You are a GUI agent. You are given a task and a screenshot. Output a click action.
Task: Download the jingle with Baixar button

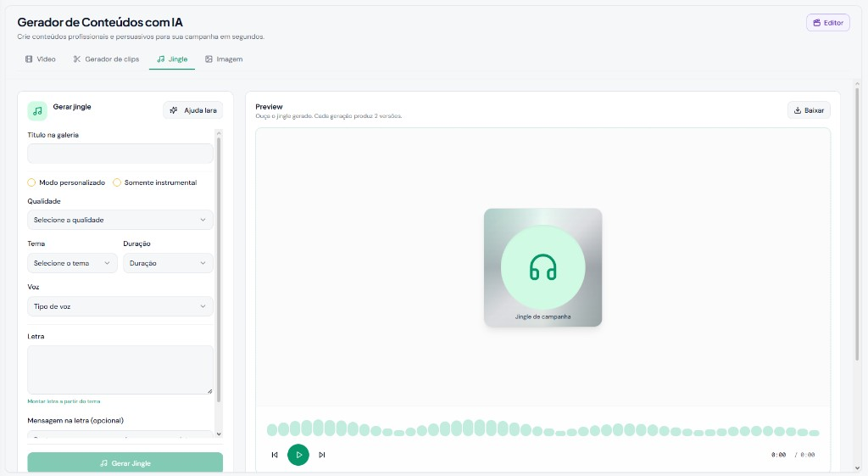(x=809, y=110)
